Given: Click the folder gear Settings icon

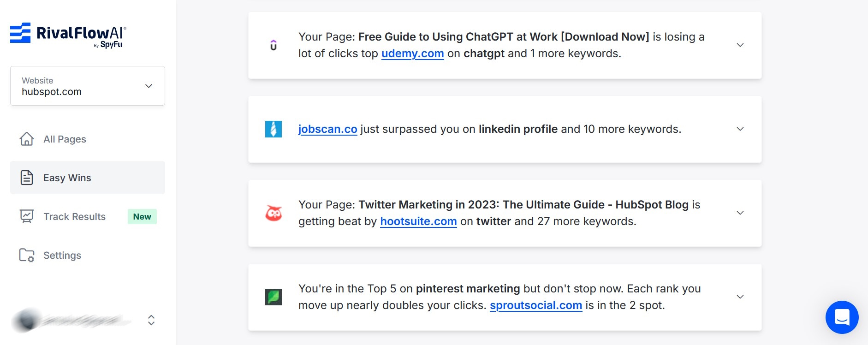Looking at the screenshot, I should (x=27, y=255).
